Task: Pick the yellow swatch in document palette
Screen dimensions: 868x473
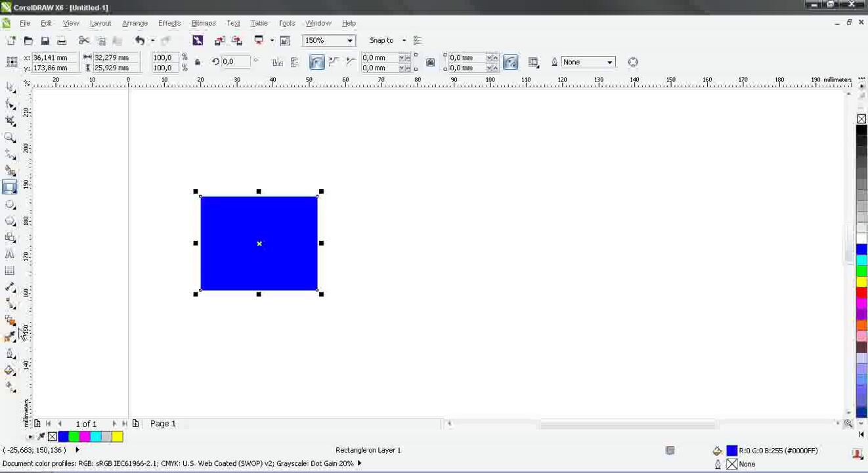Action: [118, 437]
